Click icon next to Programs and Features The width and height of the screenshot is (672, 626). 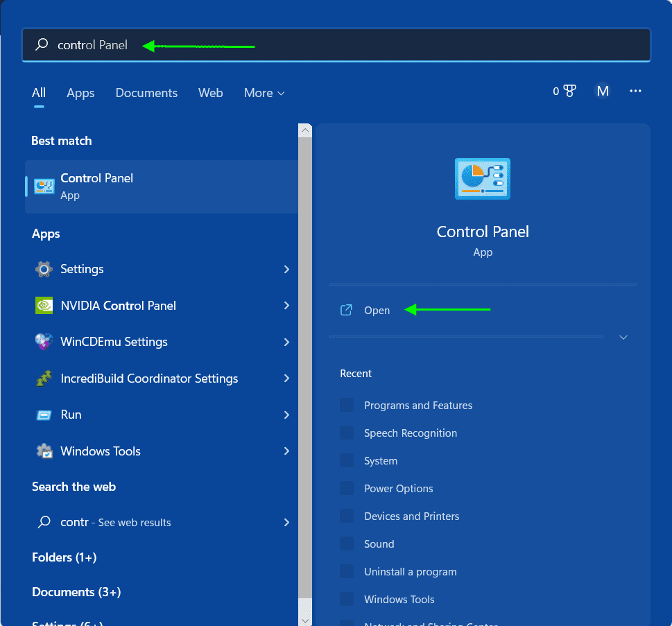[x=347, y=405]
